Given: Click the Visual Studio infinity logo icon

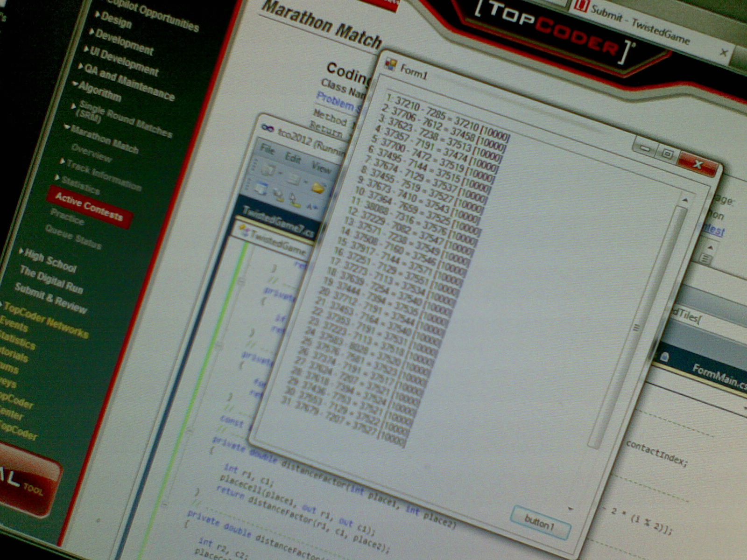Looking at the screenshot, I should 267,127.
